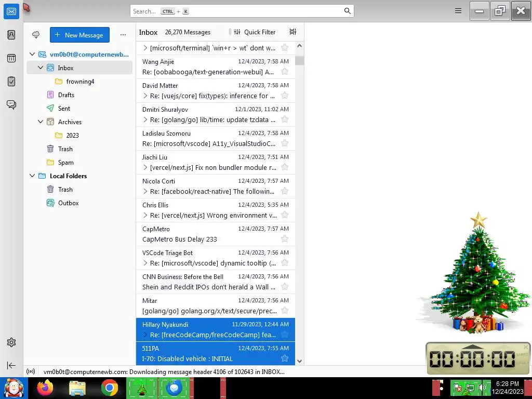Select the vm0b0t@computernewb account
The height and width of the screenshot is (399, 532).
[x=79, y=54]
